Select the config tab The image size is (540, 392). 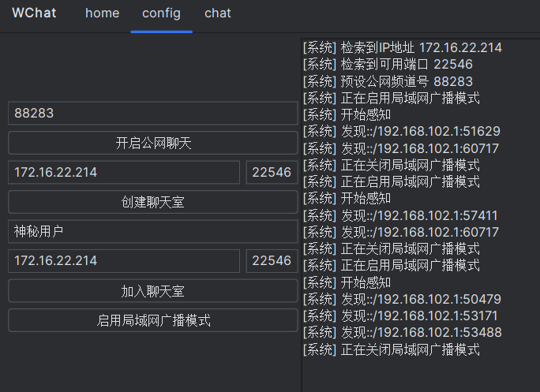(161, 13)
